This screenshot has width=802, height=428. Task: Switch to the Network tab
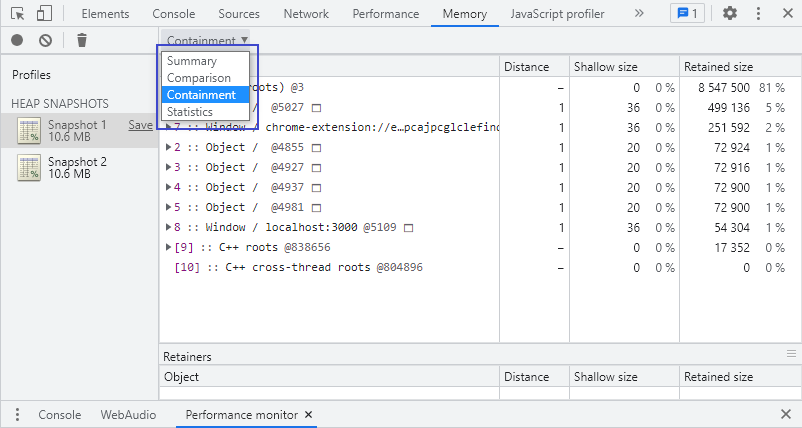[305, 14]
